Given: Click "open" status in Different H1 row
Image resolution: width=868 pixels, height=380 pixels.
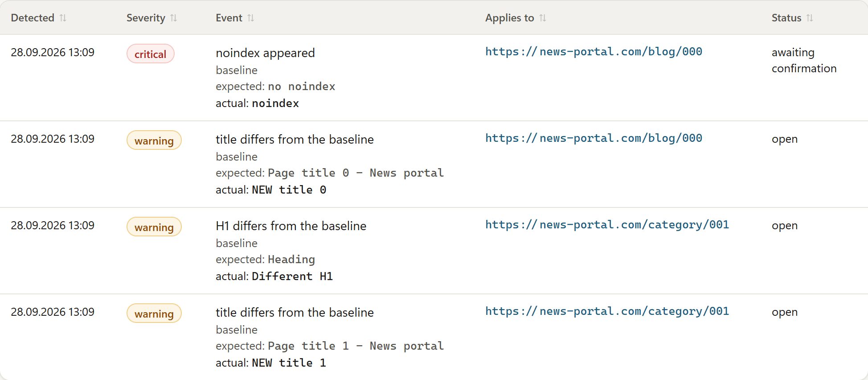Looking at the screenshot, I should (x=785, y=226).
